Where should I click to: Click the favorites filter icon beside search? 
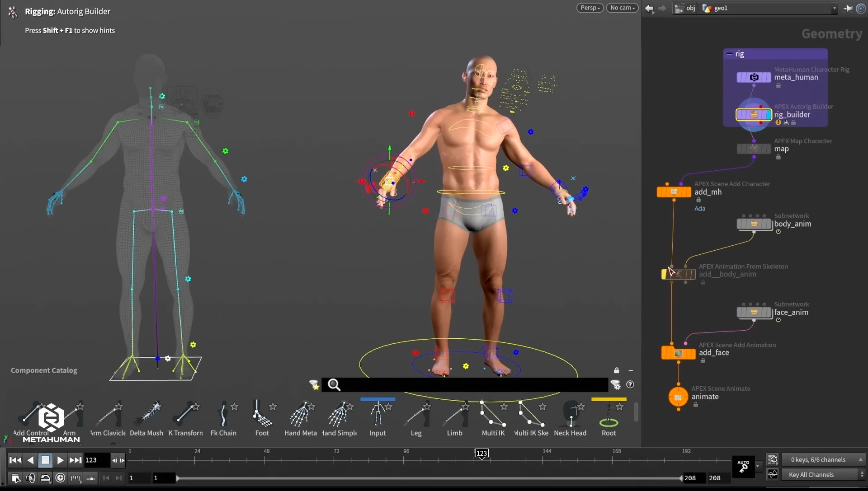pyautogui.click(x=314, y=384)
